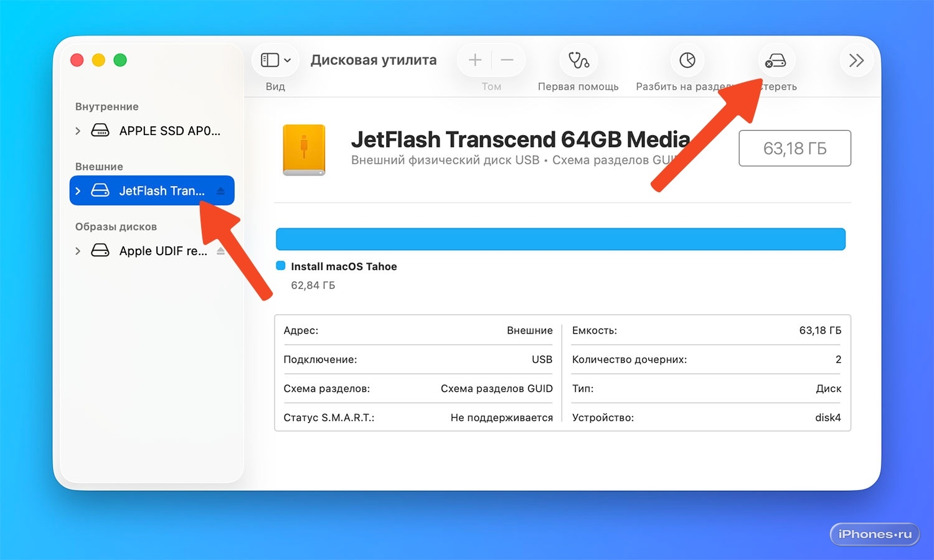
Task: Click the remove volume minus button
Action: (x=507, y=60)
